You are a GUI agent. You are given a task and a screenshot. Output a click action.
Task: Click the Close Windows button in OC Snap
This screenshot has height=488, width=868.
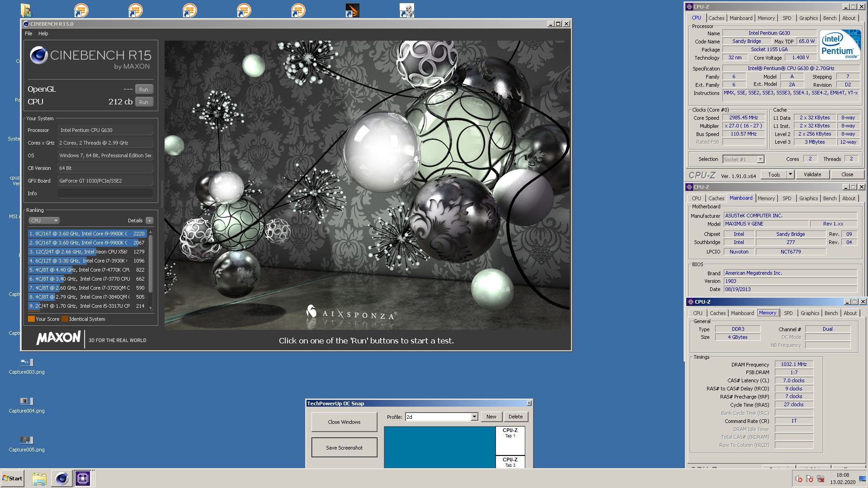344,422
